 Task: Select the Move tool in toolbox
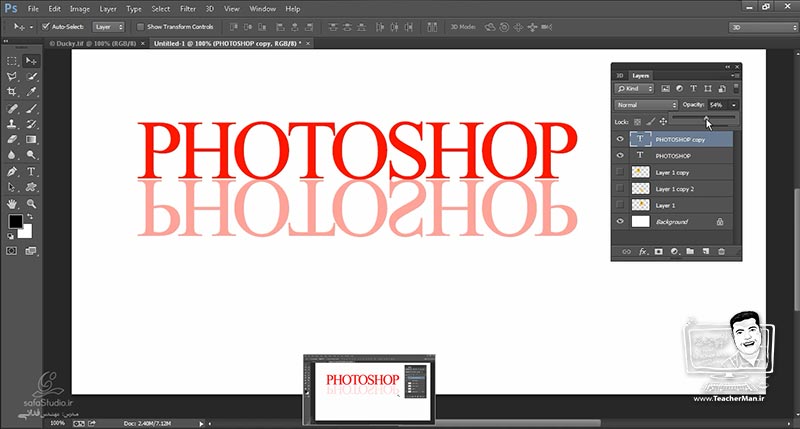click(x=31, y=61)
